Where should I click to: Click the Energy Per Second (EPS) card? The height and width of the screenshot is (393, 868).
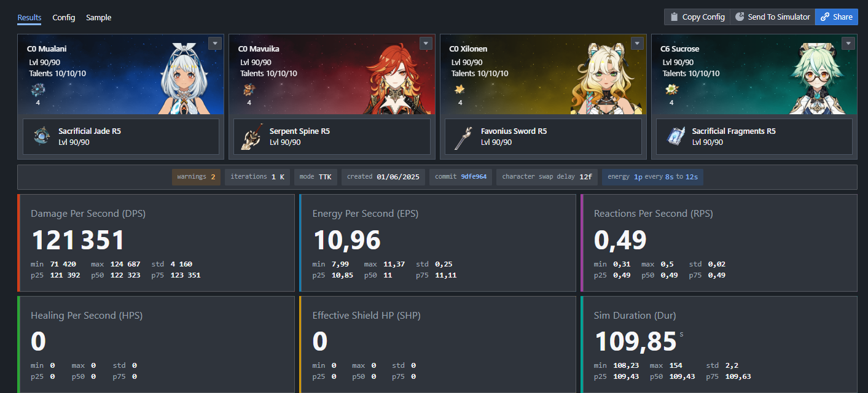(437, 243)
